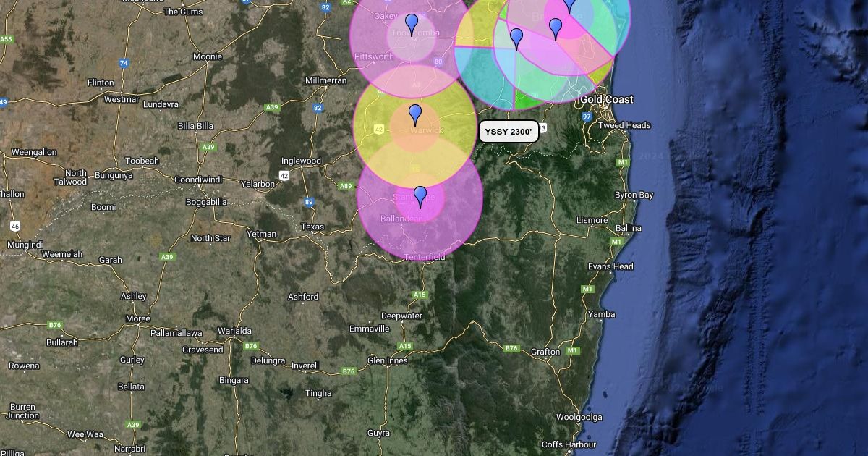Click the M1 shield beside Ballina
Image resolution: width=868 pixels, height=456 pixels.
click(616, 242)
